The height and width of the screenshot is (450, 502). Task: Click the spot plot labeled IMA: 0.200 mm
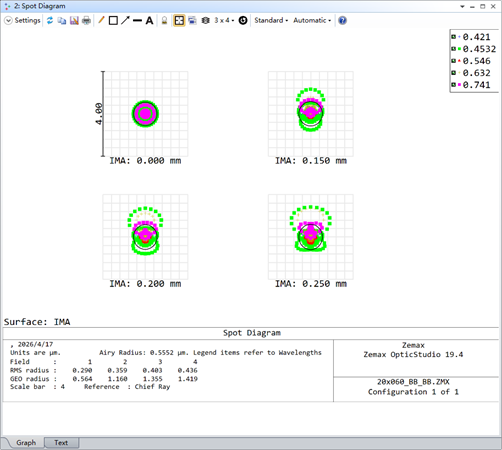[x=145, y=237]
